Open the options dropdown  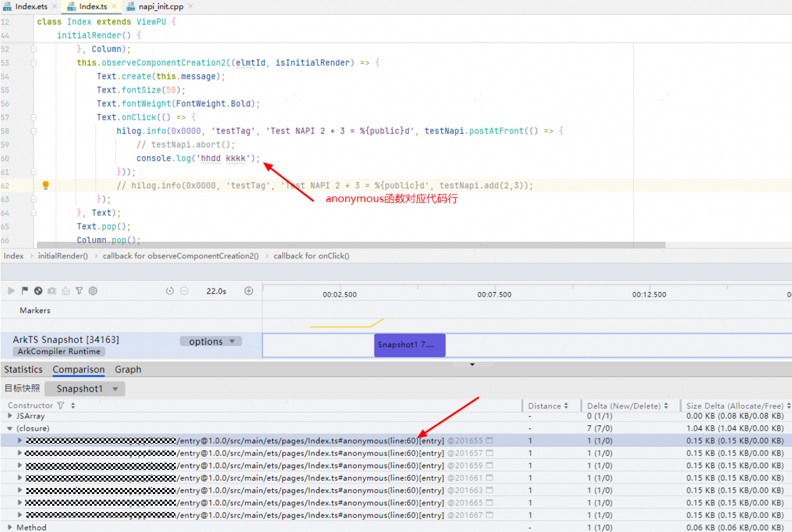211,341
